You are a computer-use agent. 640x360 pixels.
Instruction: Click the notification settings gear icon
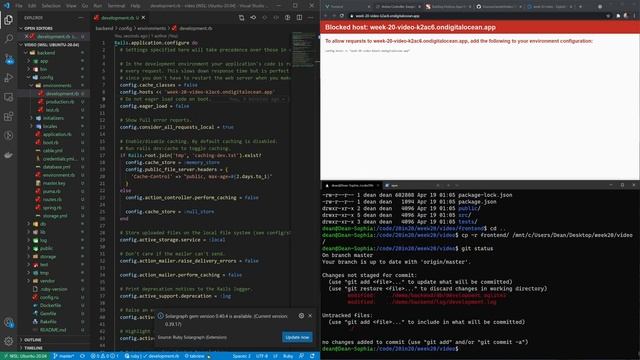(301, 316)
